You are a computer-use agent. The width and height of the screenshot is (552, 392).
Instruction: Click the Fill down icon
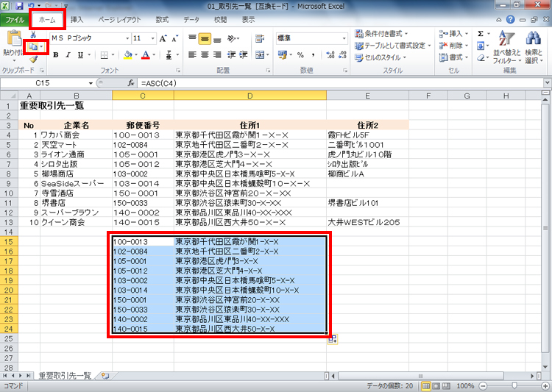click(x=481, y=46)
